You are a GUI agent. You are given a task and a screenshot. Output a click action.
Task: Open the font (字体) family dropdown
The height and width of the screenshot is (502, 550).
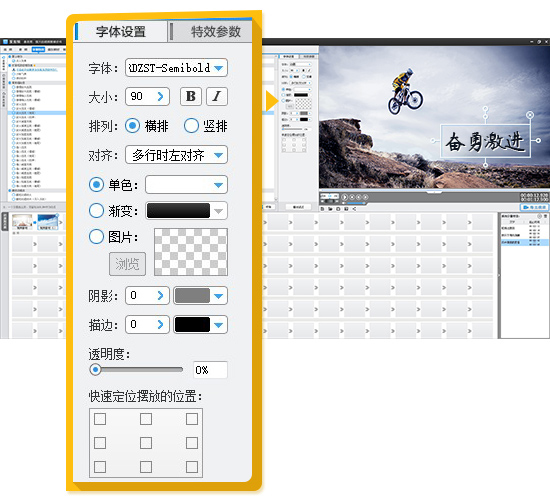tap(176, 68)
